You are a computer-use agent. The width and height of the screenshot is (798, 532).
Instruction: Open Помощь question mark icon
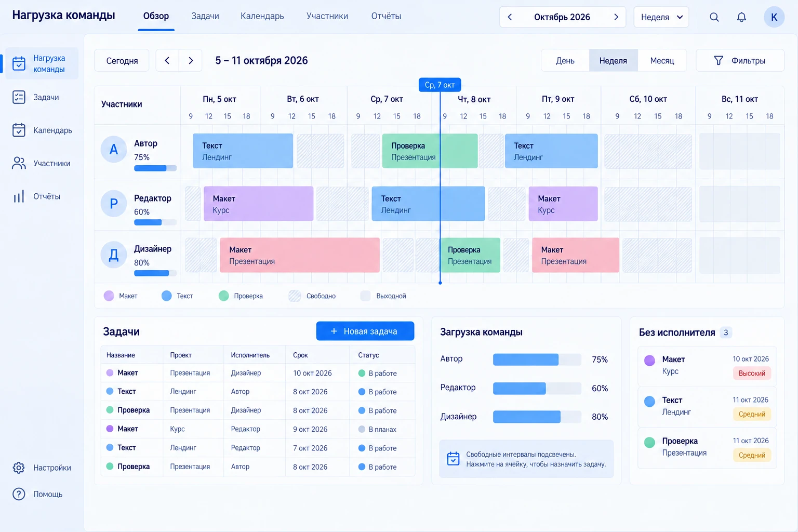[x=19, y=494]
